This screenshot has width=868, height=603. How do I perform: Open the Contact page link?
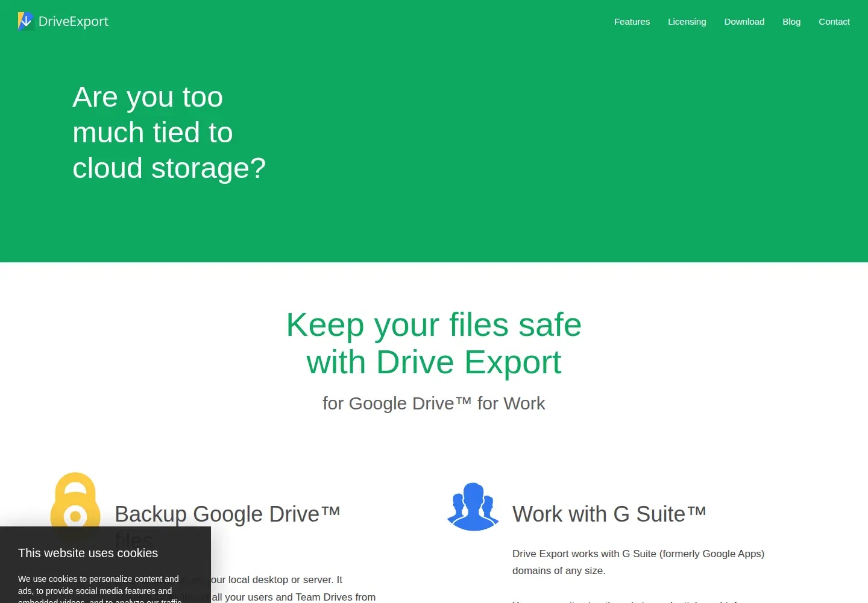pyautogui.click(x=834, y=22)
